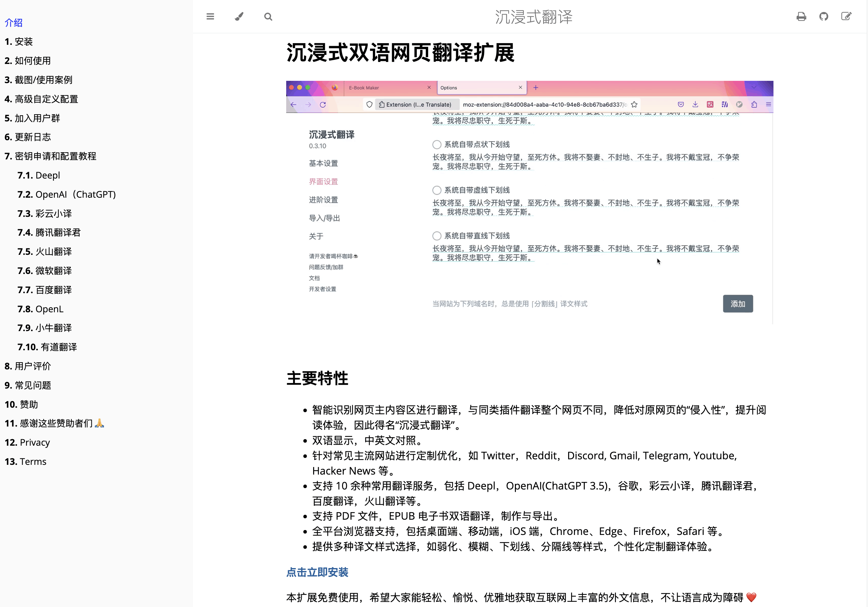Click the print book icon
Viewport: 868px width, 607px height.
coord(801,17)
